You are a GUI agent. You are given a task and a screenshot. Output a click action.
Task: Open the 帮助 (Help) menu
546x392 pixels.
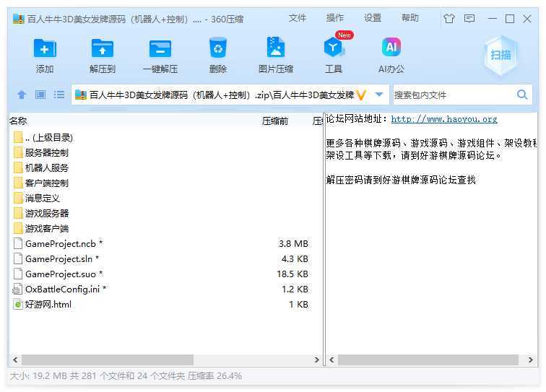point(410,18)
